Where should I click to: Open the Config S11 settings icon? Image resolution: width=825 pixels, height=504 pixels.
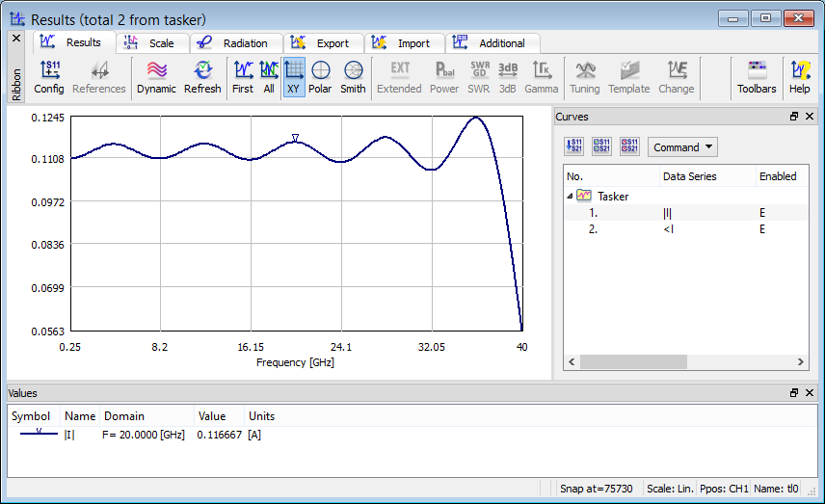pos(49,77)
